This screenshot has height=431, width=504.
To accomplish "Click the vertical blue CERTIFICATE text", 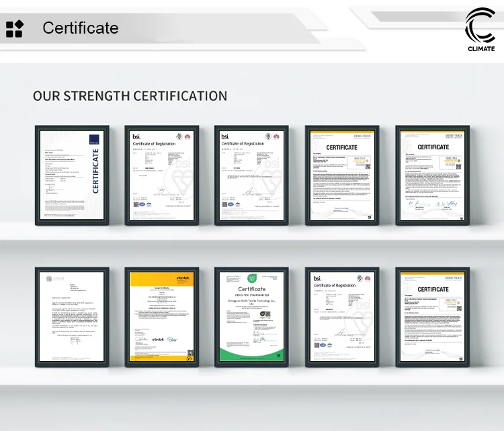I will (95, 171).
